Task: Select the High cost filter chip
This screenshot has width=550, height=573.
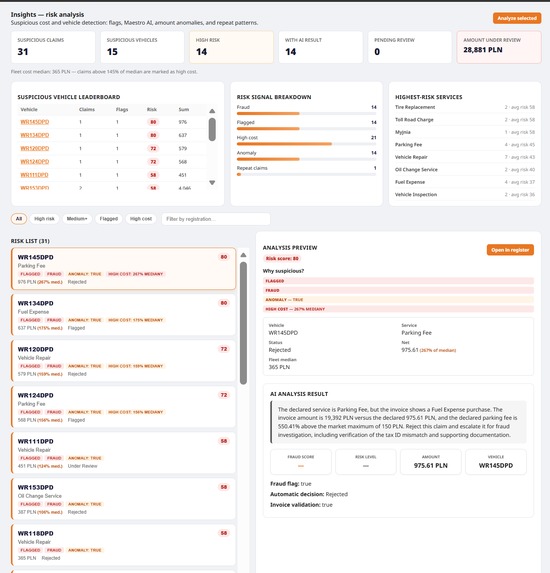Action: tap(141, 219)
